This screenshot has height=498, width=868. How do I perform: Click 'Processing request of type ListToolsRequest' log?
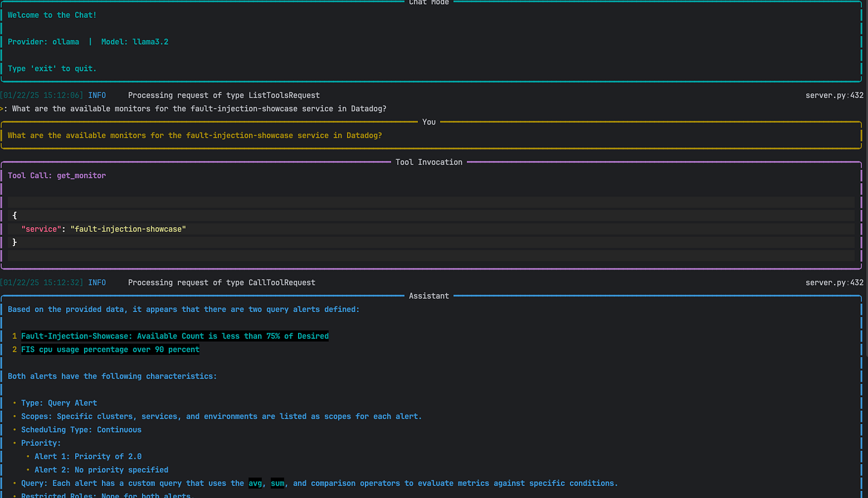pyautogui.click(x=224, y=95)
